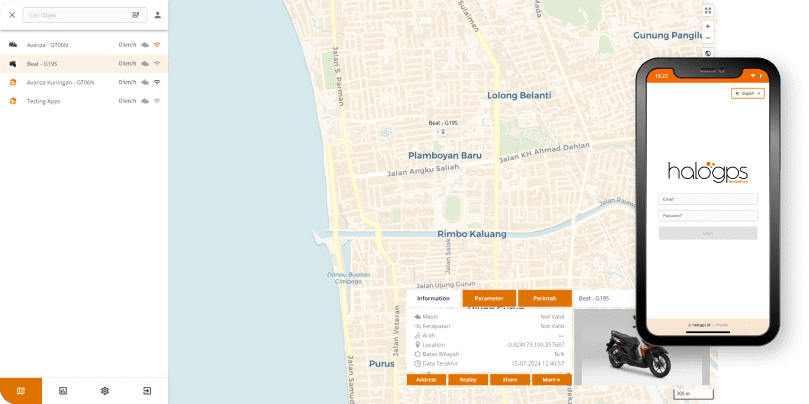Open the reports icon in bottom navigation

click(x=62, y=390)
